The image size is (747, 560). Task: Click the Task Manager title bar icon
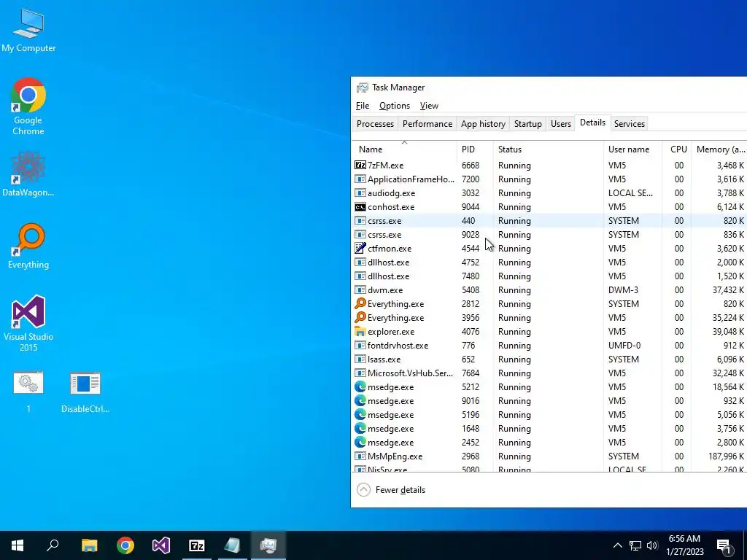point(363,87)
